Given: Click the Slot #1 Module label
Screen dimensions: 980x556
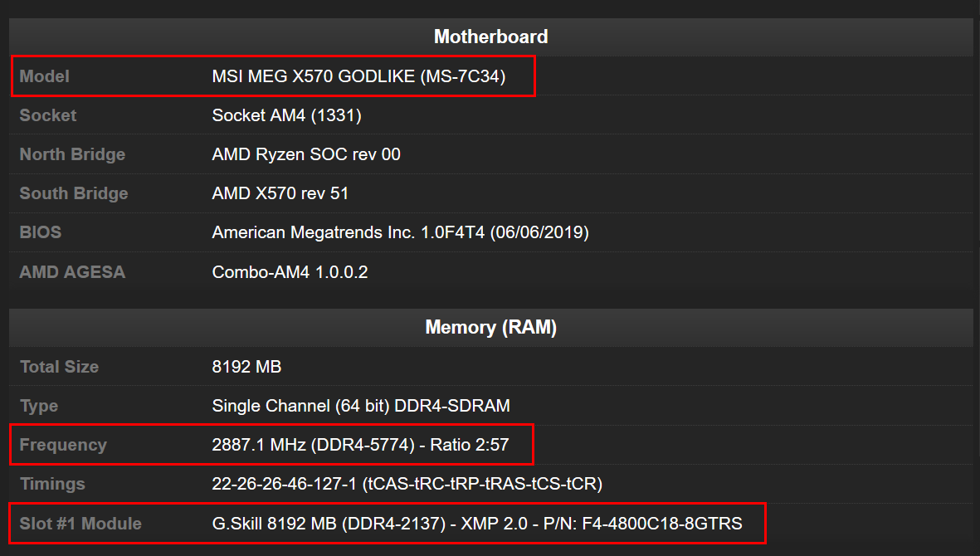Looking at the screenshot, I should point(80,524).
